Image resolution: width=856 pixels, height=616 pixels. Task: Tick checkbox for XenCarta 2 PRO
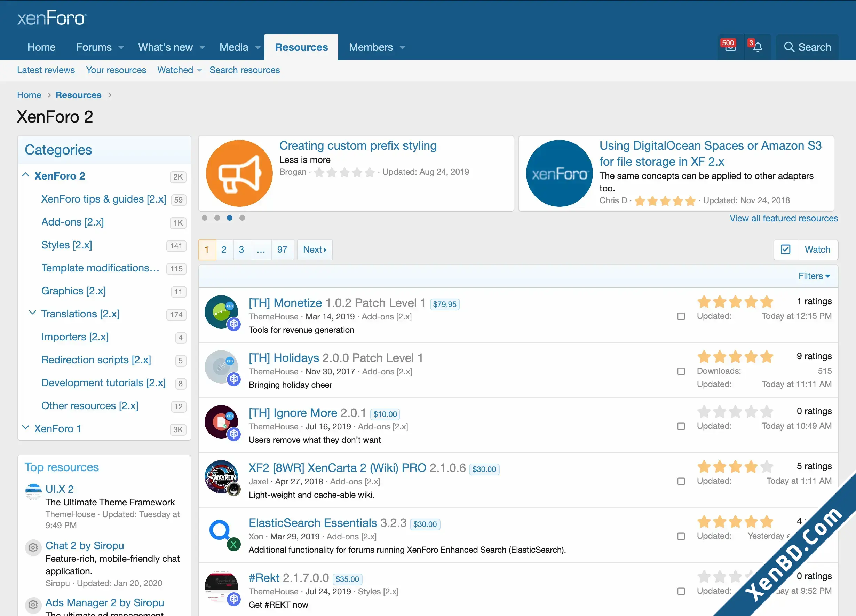pyautogui.click(x=681, y=481)
